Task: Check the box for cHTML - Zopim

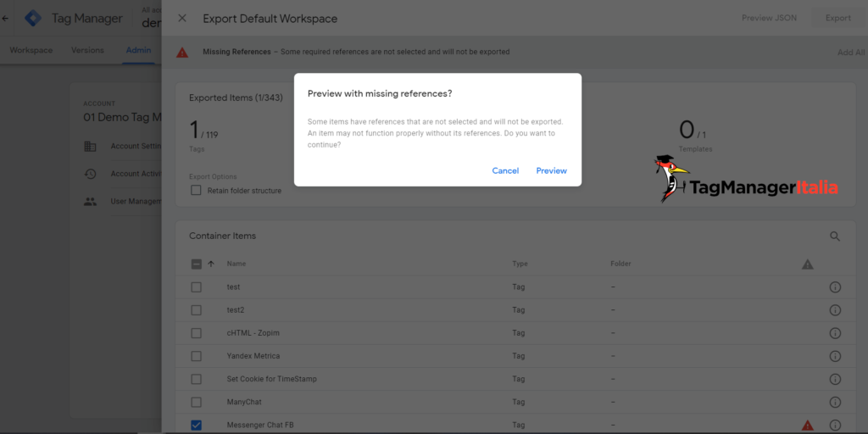Action: 196,333
